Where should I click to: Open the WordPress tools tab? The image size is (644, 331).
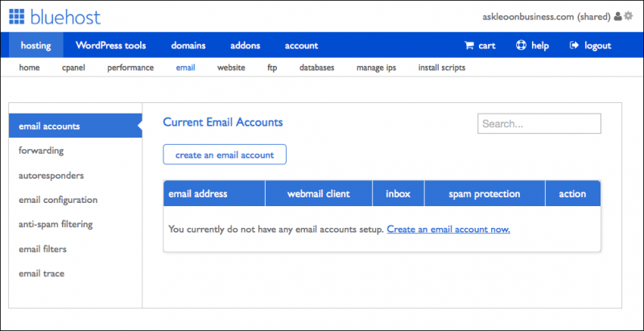pos(110,45)
